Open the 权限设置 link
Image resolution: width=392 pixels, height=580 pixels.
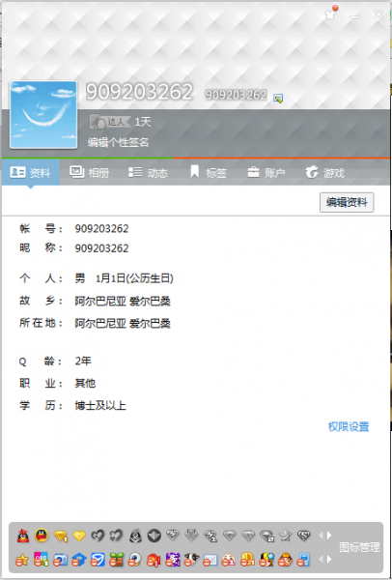point(349,426)
